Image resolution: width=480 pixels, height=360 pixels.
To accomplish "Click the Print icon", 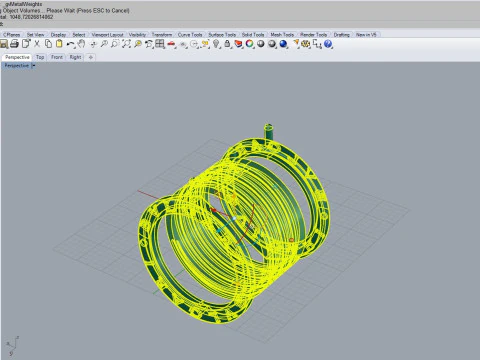I will (14, 44).
